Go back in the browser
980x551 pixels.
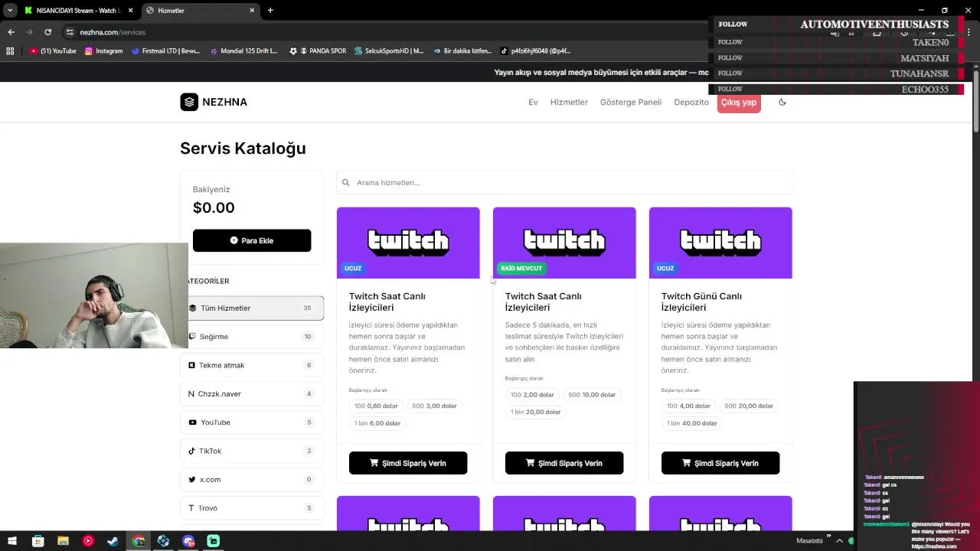pos(11,32)
